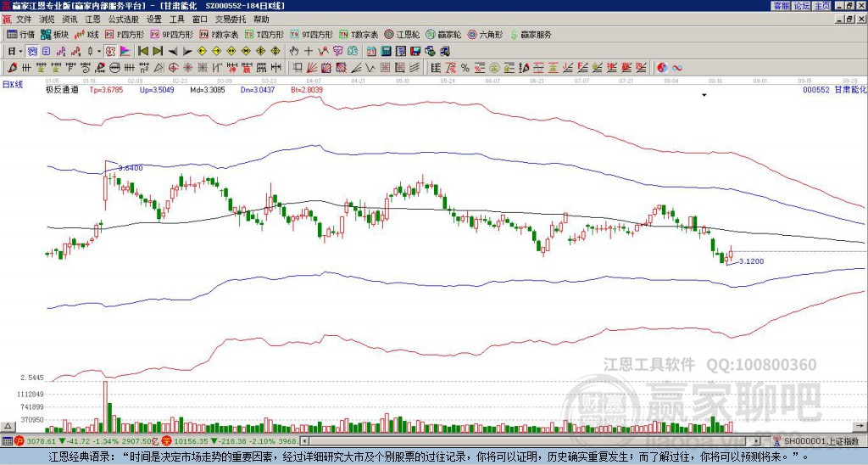Click the colorful flag icon
Image resolution: width=868 pixels, height=465 pixels.
(x=125, y=51)
